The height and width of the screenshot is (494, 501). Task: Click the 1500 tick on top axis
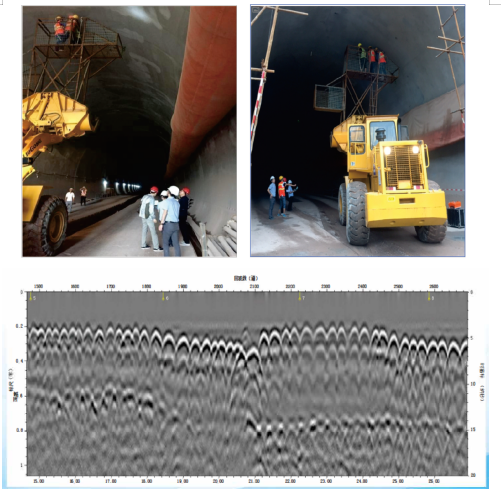(38, 286)
